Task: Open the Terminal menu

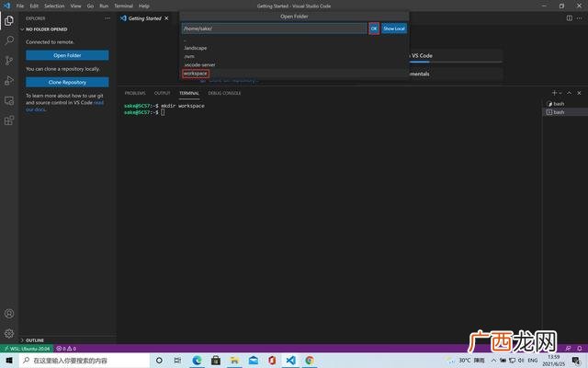Action: point(124,6)
